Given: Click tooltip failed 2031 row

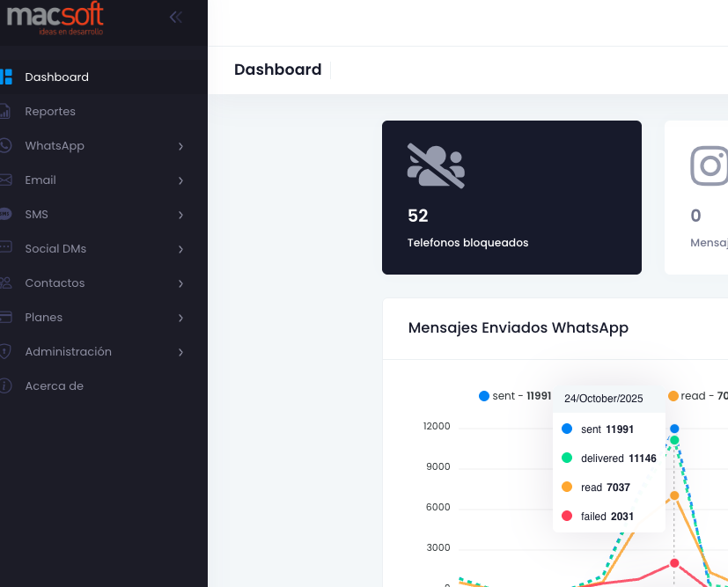Looking at the screenshot, I should coord(598,517).
